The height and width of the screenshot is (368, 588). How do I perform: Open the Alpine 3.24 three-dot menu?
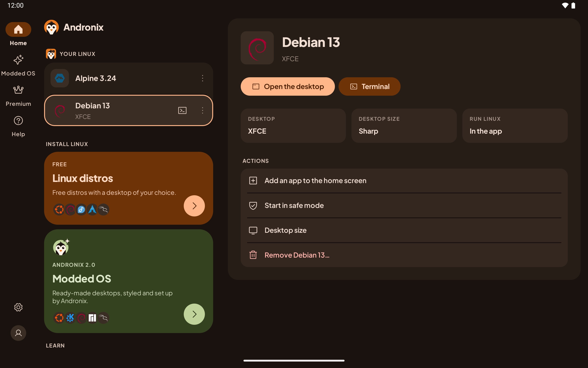pos(202,78)
